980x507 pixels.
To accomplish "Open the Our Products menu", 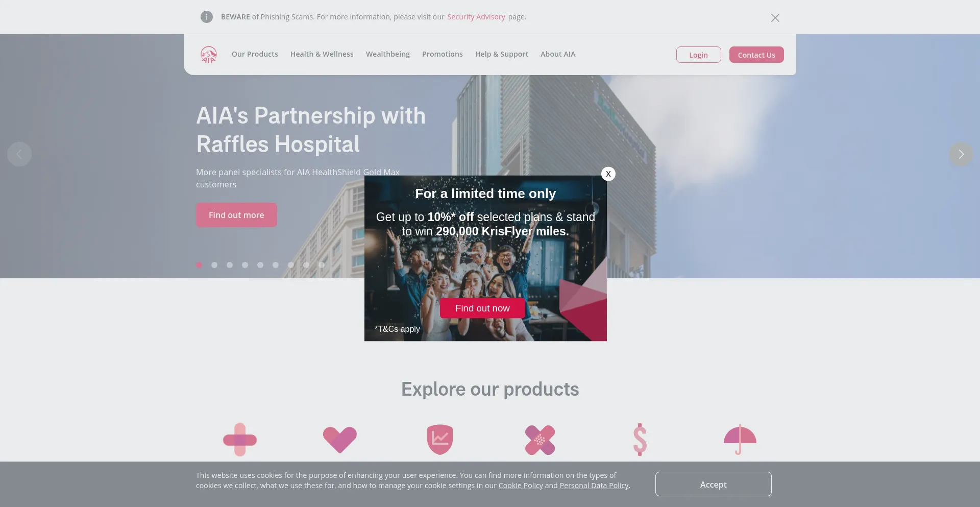I will pos(255,54).
